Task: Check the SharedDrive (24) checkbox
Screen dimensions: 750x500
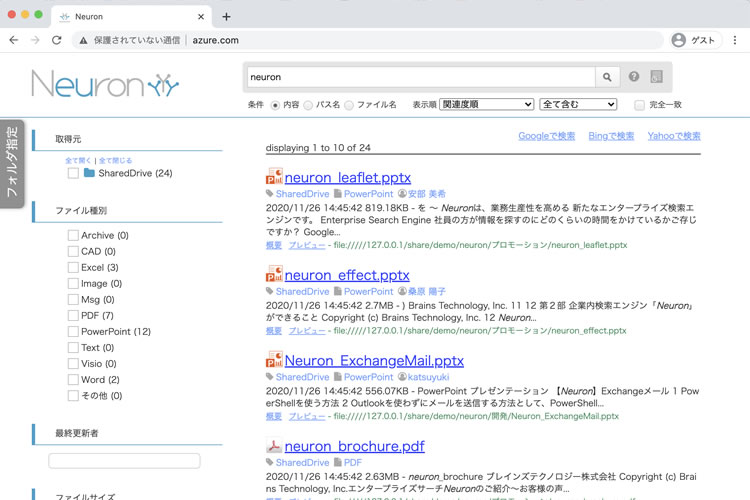Action: click(73, 173)
